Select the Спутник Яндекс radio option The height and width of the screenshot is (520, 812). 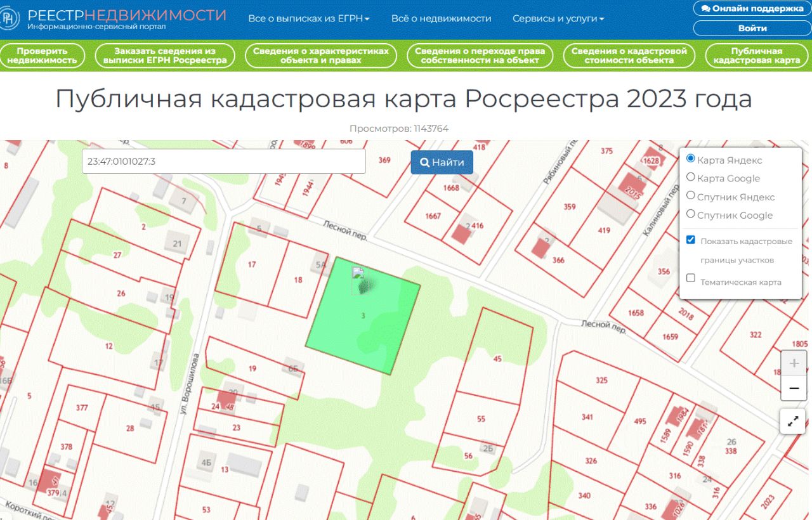[691, 195]
